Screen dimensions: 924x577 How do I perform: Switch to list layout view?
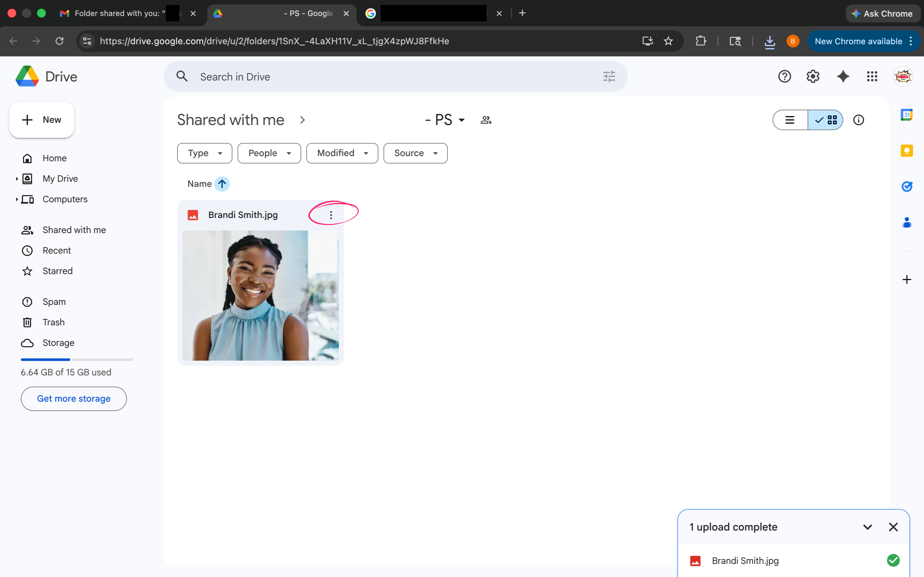click(790, 120)
